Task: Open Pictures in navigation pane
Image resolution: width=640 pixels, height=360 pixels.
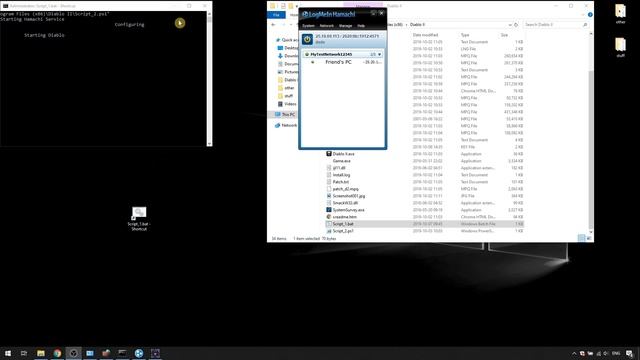Action: pyautogui.click(x=288, y=72)
